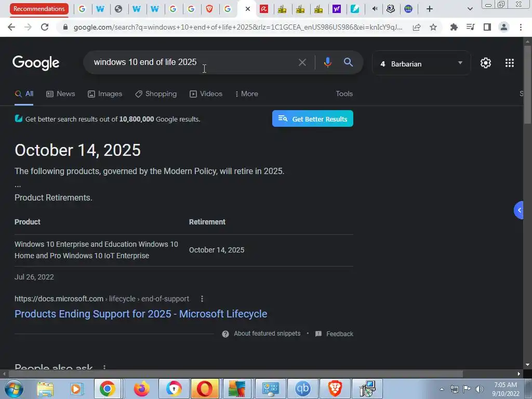Click the docs.microsoft.com breadcrumb URL
The width and height of the screenshot is (532, 399).
click(102, 299)
